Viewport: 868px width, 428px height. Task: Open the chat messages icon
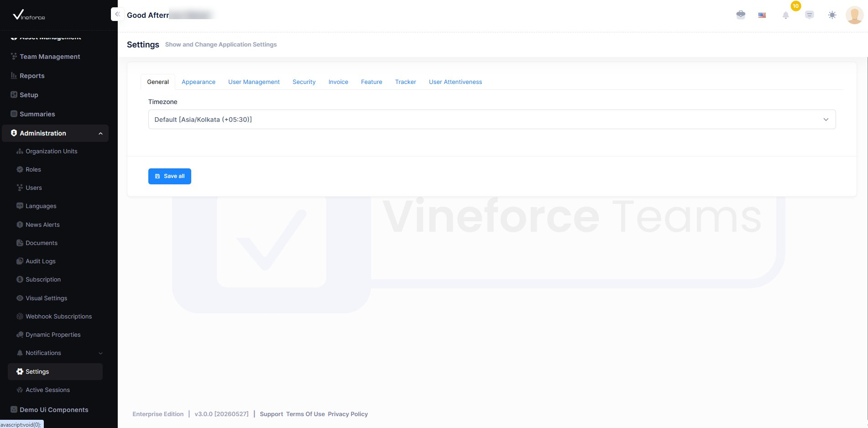click(x=810, y=15)
